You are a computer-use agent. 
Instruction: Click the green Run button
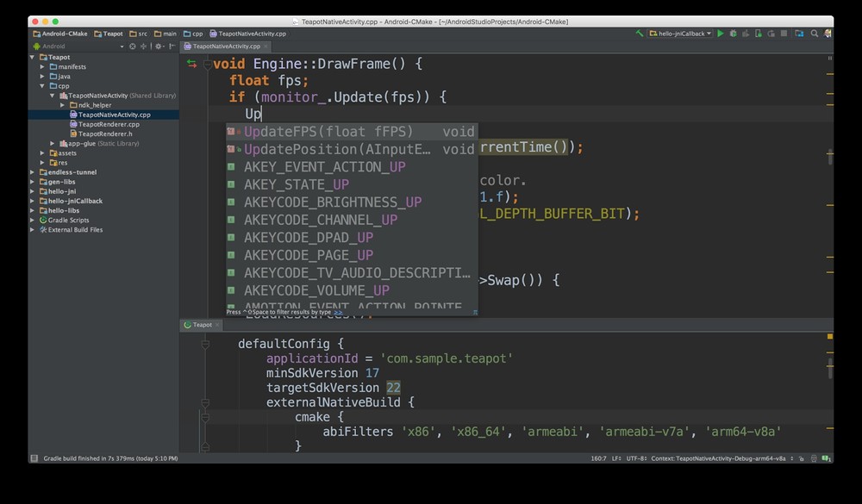721,34
